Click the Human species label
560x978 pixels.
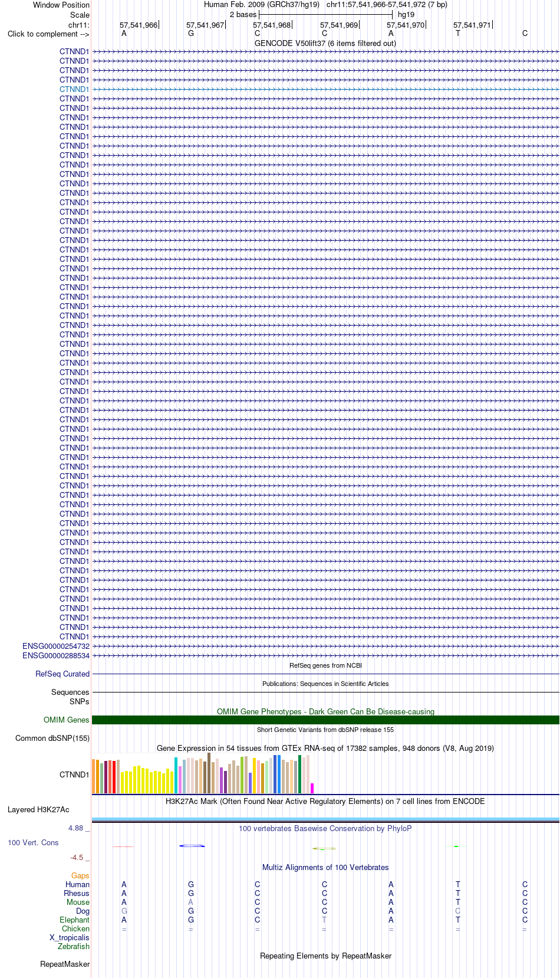[x=77, y=884]
